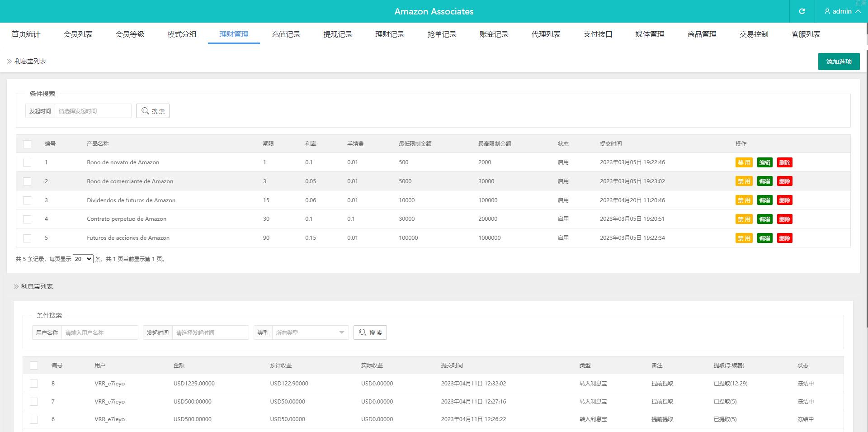Click the search icon button beside the top 发起时间 field
This screenshot has width=868, height=432.
(x=153, y=111)
